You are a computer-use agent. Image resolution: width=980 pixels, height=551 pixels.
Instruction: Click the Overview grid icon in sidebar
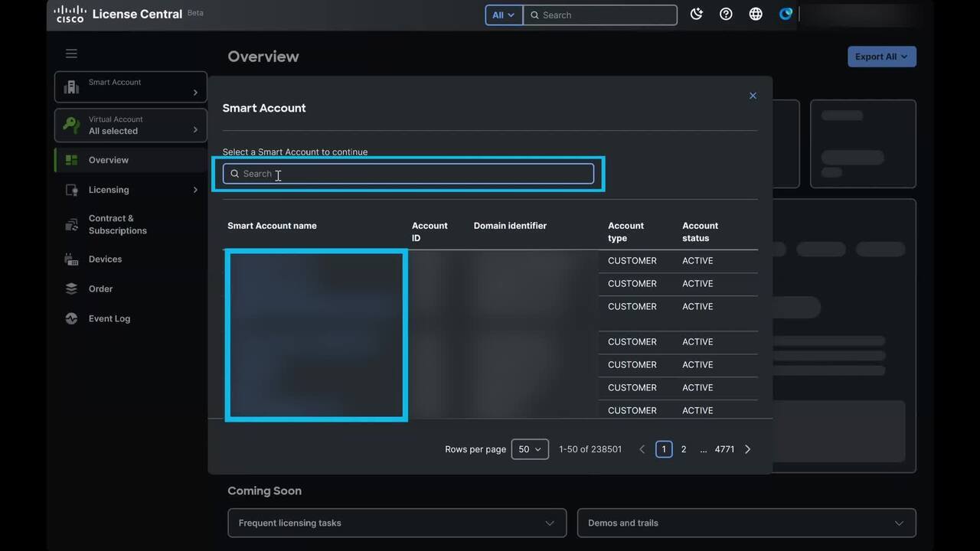tap(72, 160)
